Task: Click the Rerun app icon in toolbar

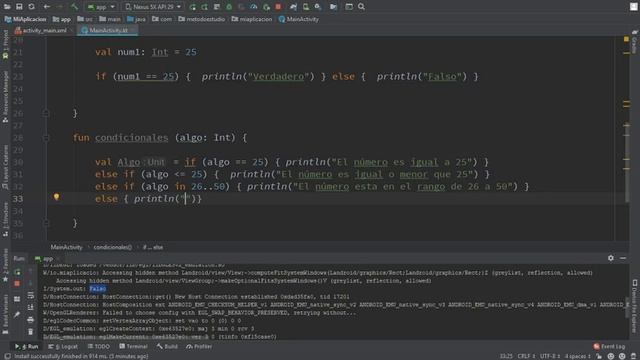Action: tap(193, 7)
